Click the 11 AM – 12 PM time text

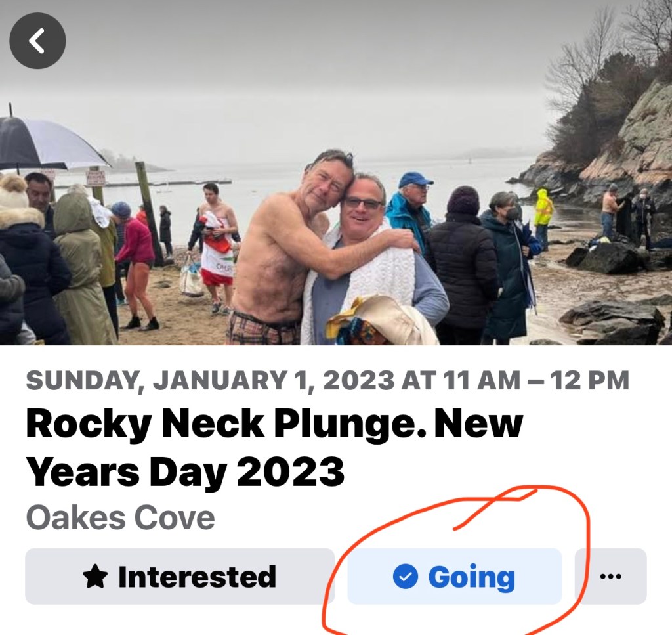point(536,380)
